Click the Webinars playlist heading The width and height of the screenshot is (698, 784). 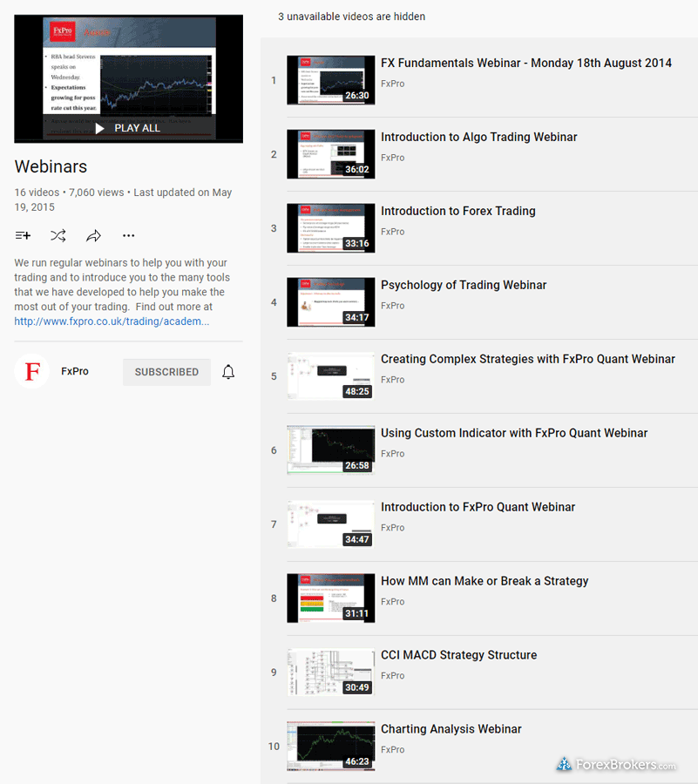pyautogui.click(x=51, y=166)
